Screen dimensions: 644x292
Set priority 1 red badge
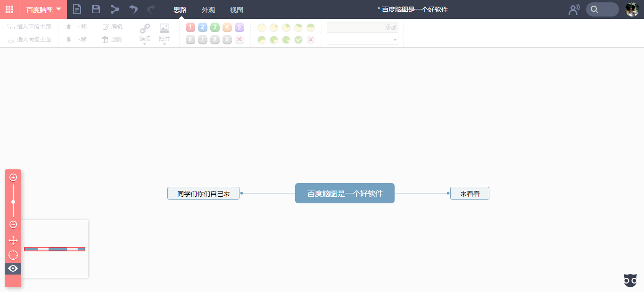pyautogui.click(x=190, y=27)
